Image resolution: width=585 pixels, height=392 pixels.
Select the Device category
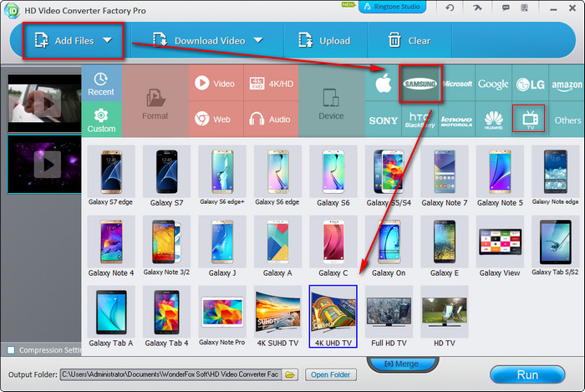[331, 101]
